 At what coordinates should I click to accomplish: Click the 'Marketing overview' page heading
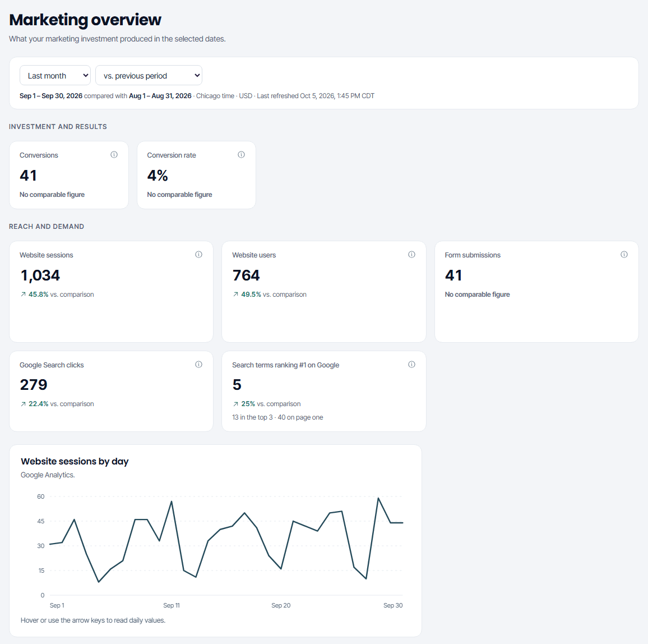pyautogui.click(x=85, y=20)
